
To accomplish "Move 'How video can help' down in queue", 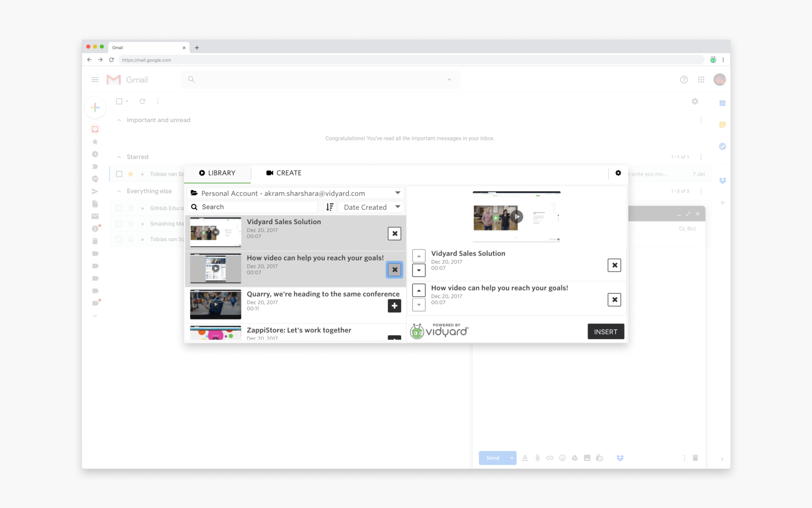I will (x=419, y=305).
